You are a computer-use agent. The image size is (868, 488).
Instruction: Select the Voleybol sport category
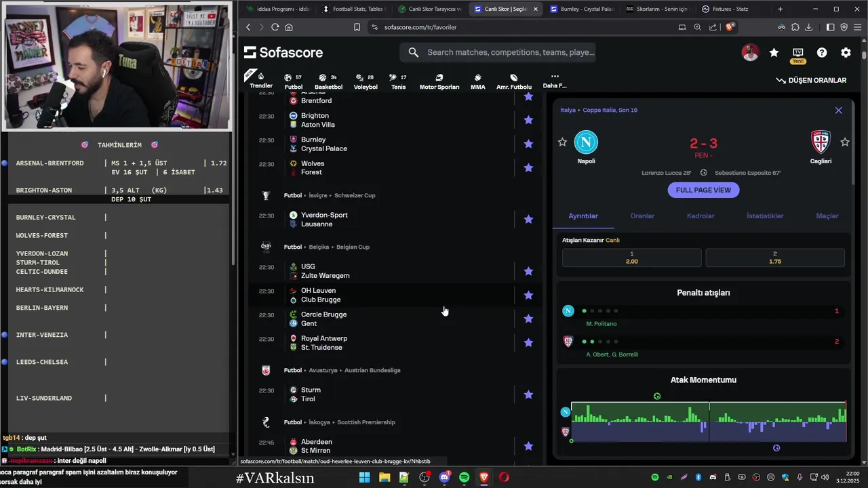point(366,81)
